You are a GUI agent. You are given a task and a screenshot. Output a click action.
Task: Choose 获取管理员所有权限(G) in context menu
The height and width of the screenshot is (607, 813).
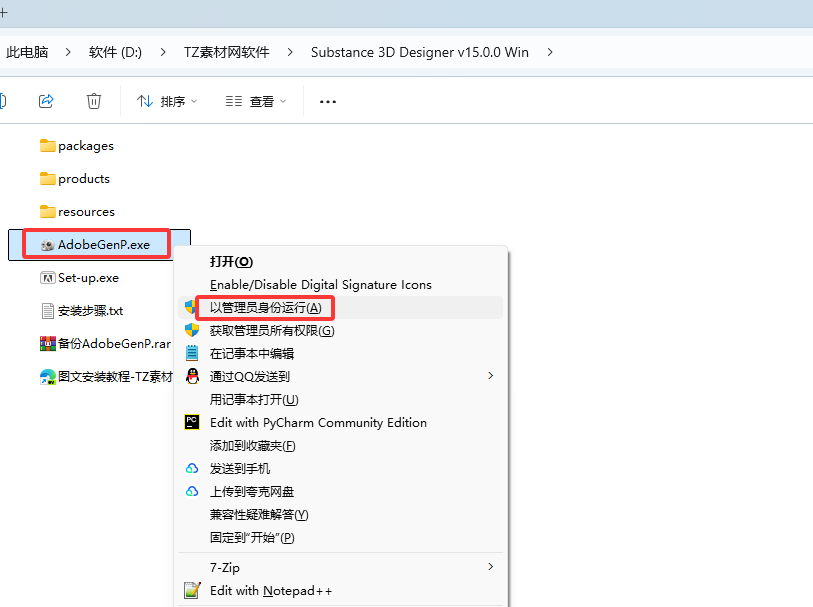click(x=340, y=331)
